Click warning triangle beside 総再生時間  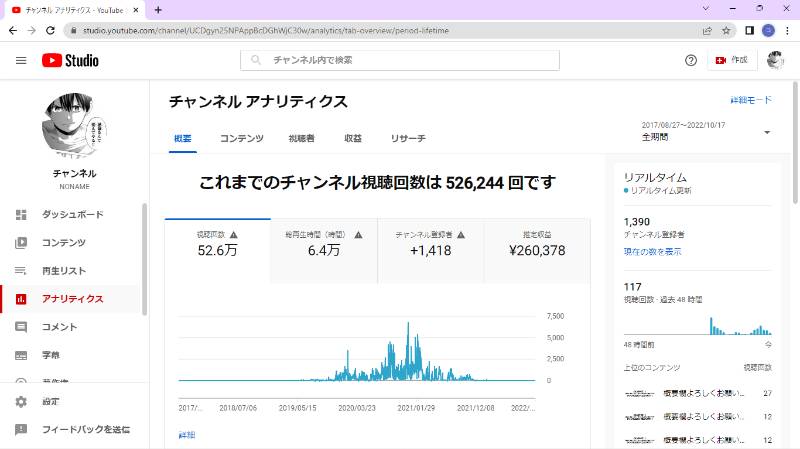358,235
